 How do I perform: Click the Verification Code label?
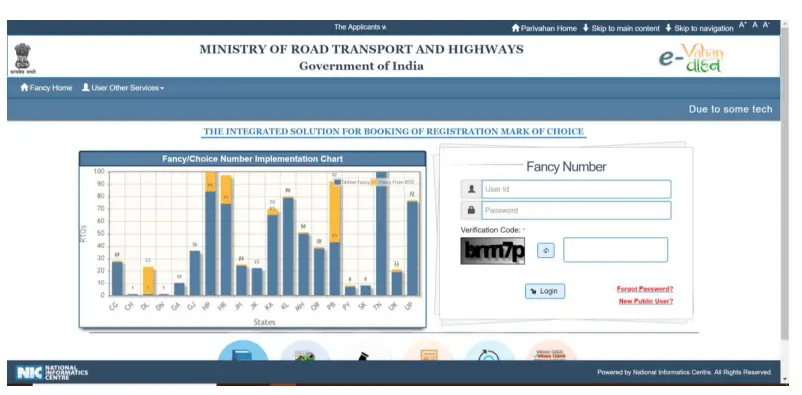pyautogui.click(x=491, y=230)
